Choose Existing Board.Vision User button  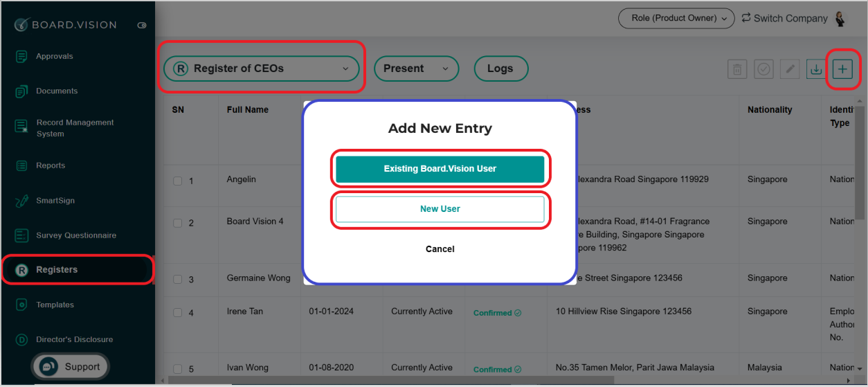coord(440,169)
